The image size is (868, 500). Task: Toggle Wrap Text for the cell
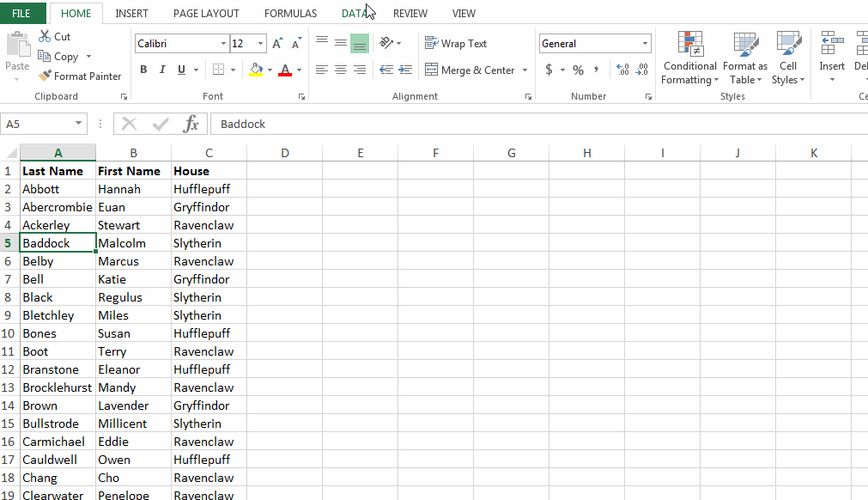point(456,44)
